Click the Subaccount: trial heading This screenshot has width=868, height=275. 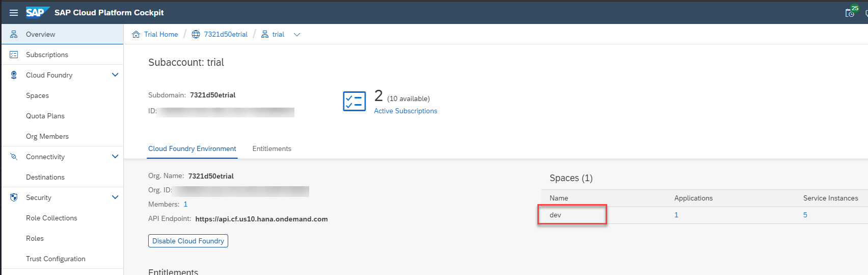click(186, 62)
